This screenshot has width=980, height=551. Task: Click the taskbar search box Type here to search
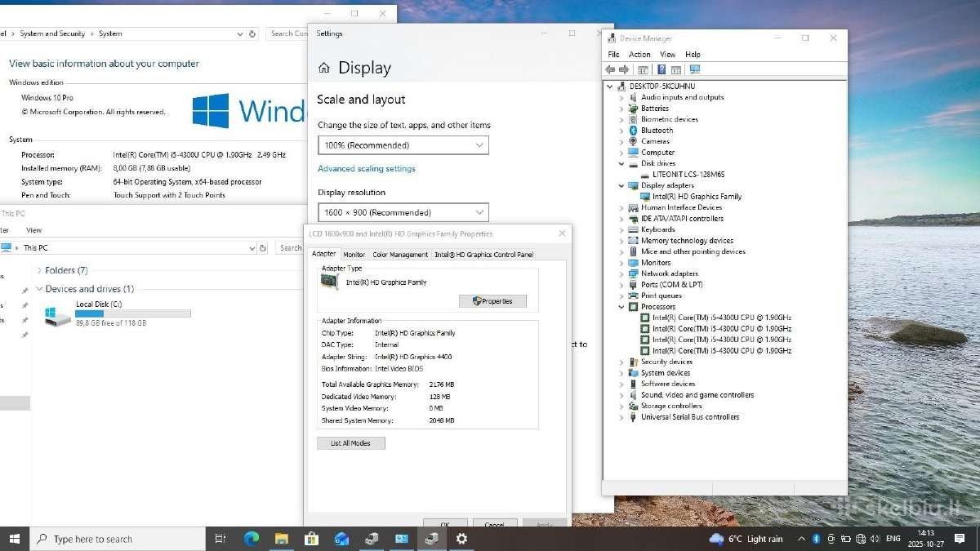point(118,539)
